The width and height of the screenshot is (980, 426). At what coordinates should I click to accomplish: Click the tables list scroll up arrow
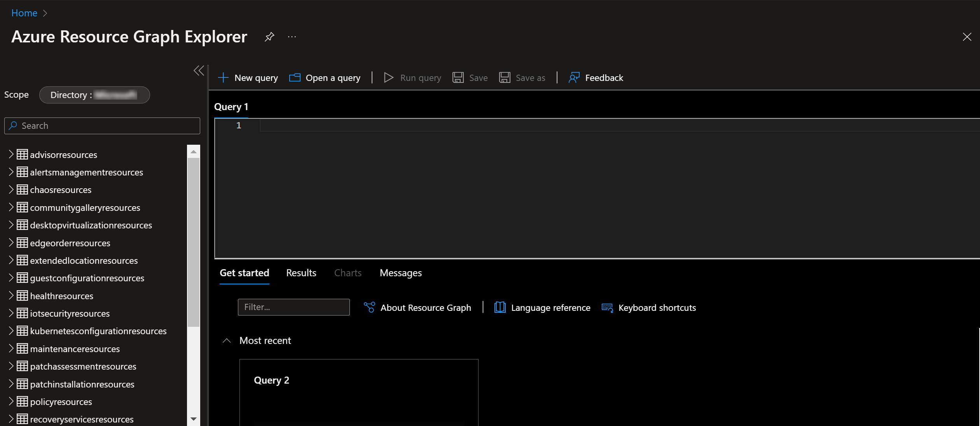click(x=194, y=151)
